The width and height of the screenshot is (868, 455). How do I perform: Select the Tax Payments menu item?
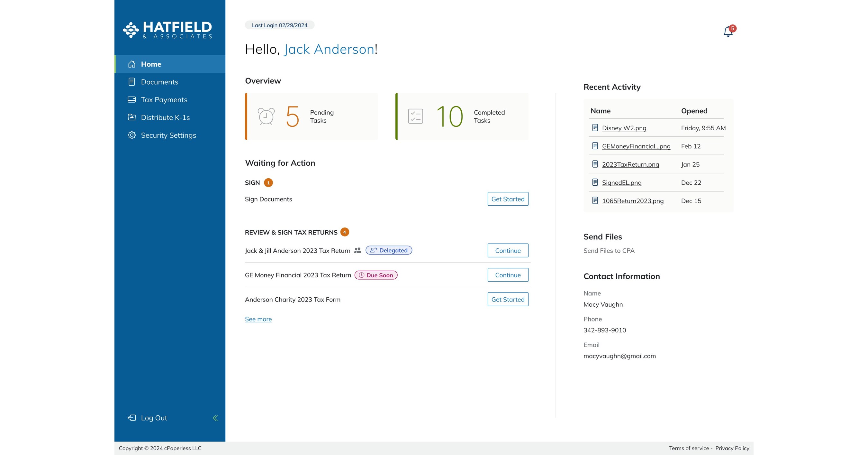coord(164,99)
